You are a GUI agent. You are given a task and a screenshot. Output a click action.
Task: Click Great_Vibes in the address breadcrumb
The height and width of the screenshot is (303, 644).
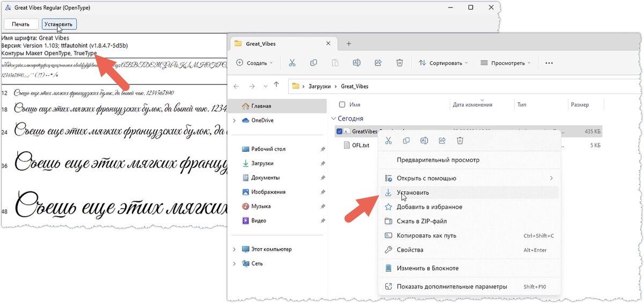(355, 86)
